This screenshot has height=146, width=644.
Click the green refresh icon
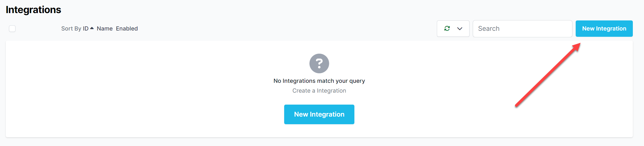(447, 28)
